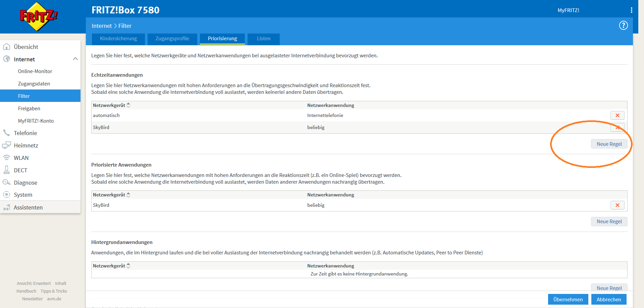Switch to the Kindersicherung tab
Viewport: 644px width, 308px height.
[118, 39]
